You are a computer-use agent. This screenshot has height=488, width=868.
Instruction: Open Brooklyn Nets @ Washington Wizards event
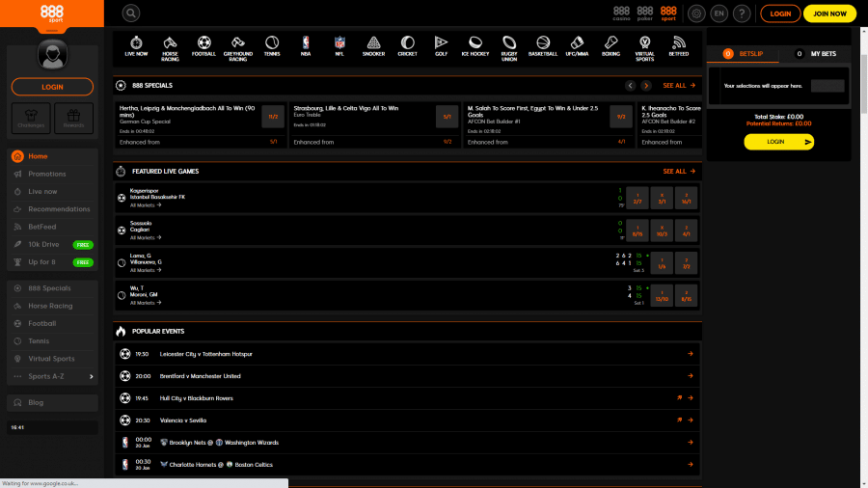click(407, 443)
